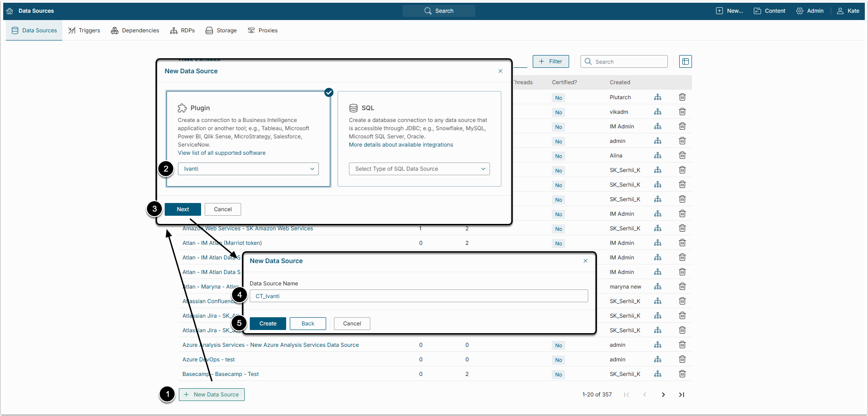Show dependencies for the maryna new row
The height and width of the screenshot is (416, 868).
point(658,287)
